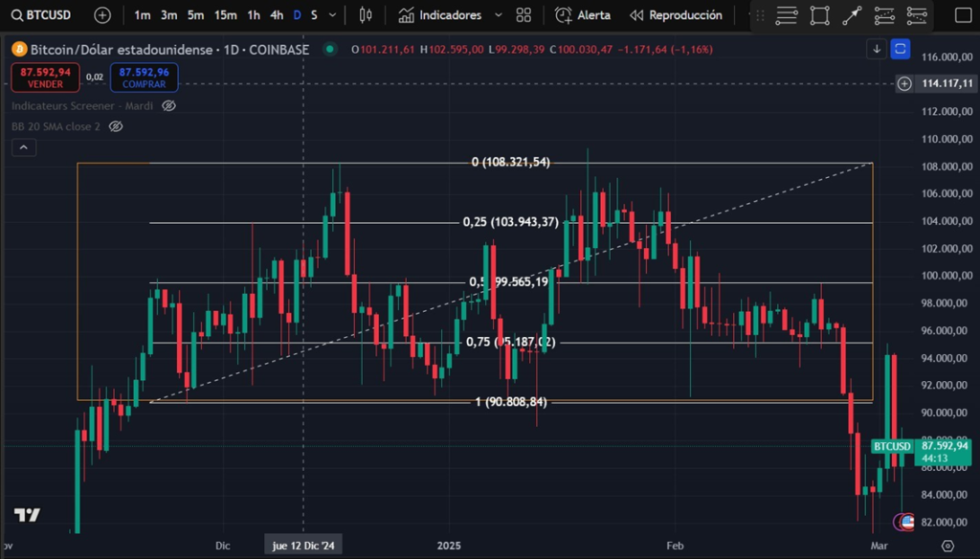Select the 15m timeframe
This screenshot has width=980, height=559.
point(225,15)
